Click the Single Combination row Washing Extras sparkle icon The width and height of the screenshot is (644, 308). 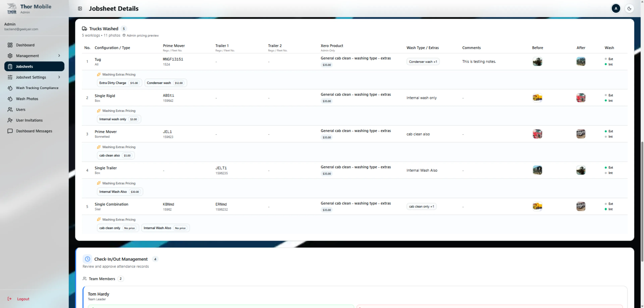(99, 220)
